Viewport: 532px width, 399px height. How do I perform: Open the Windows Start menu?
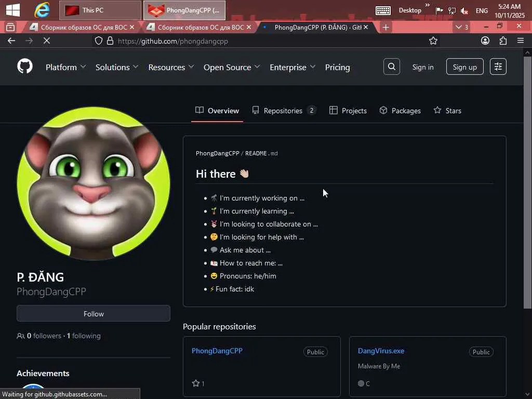point(13,10)
